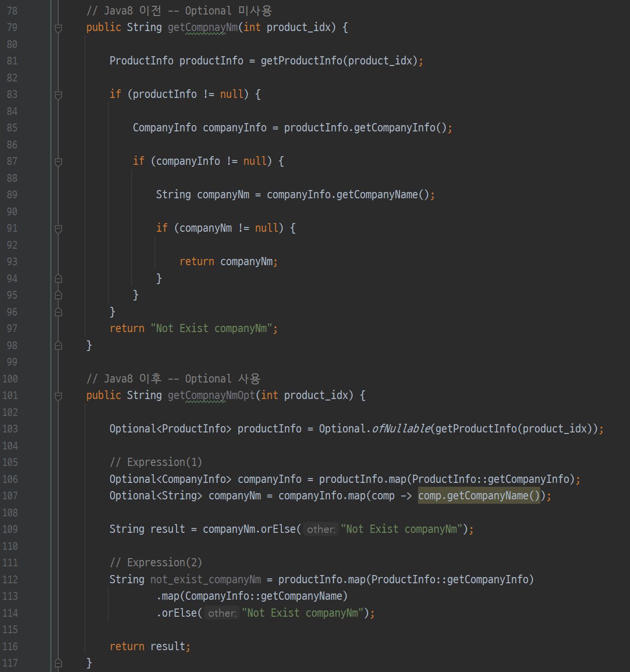
Task: Click the 'other:' parameter hint on line 109
Action: [321, 529]
